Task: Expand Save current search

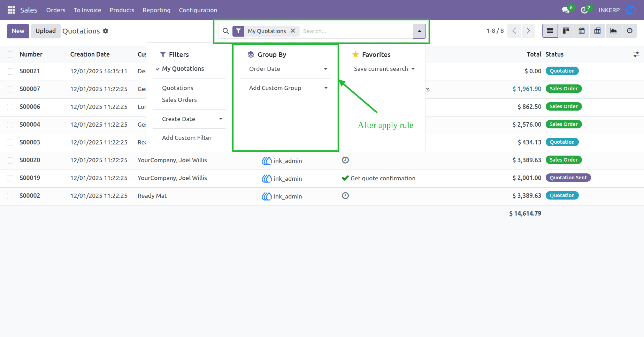Action: (384, 69)
